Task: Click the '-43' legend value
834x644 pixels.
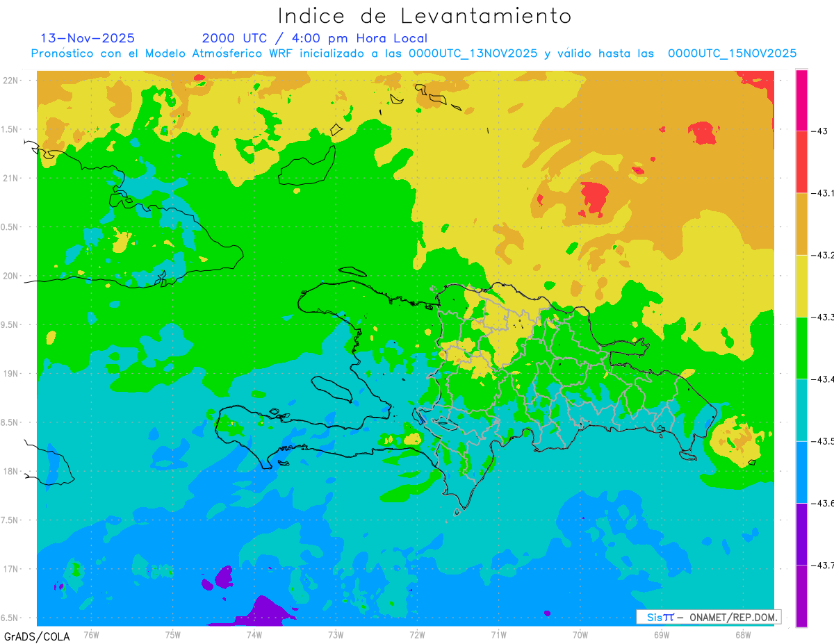Action: [820, 131]
